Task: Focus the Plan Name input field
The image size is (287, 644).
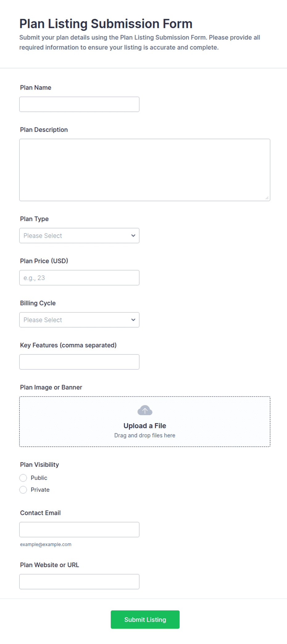Action: 79,104
